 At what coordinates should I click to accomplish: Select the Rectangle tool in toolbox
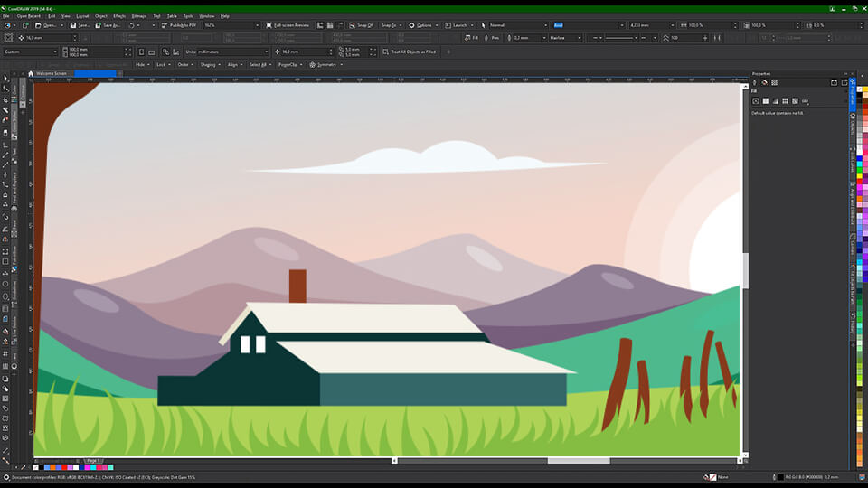pyautogui.click(x=5, y=262)
